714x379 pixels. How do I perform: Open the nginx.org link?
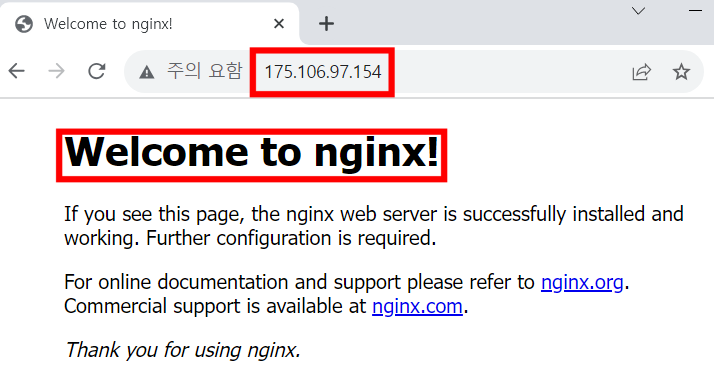tap(582, 282)
